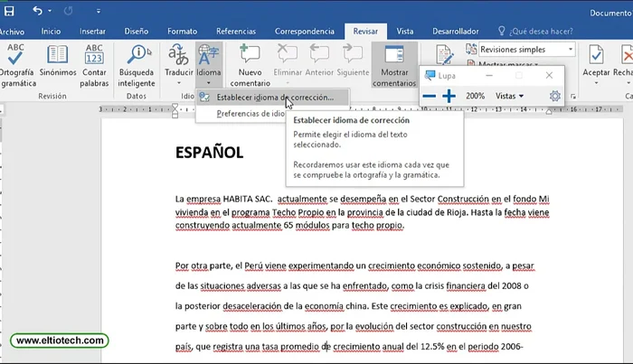Click the ESPAÑOL heading text
The height and width of the screenshot is (364, 633).
[x=209, y=153]
